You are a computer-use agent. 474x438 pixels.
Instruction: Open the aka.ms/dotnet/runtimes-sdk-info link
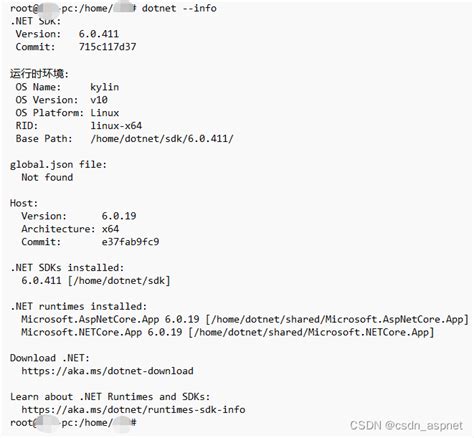tap(133, 410)
